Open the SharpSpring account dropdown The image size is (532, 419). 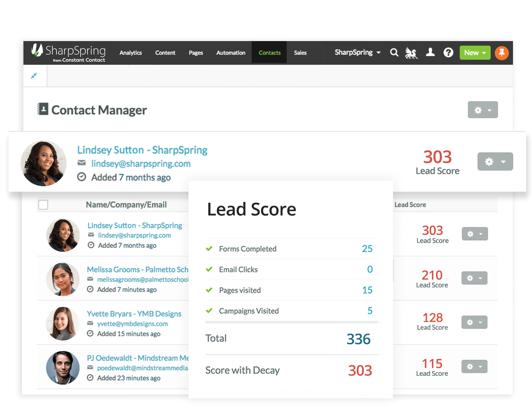357,53
